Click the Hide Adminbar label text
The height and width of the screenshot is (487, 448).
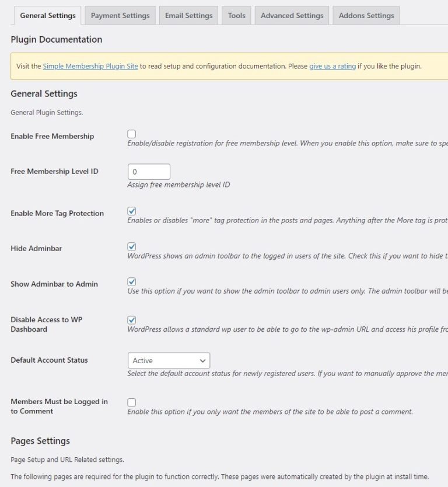pos(36,249)
